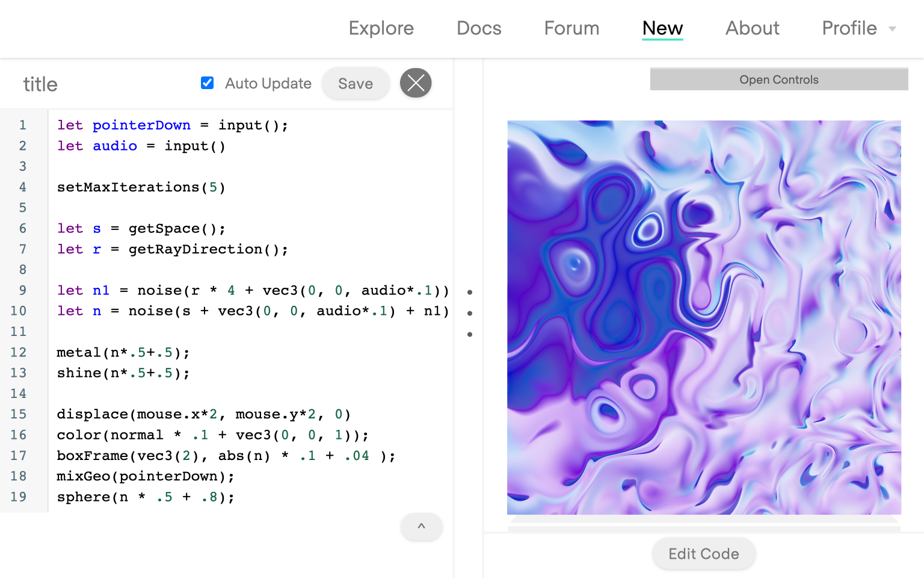Viewport: 924px width, 578px height.
Task: Open the About page
Action: point(752,28)
